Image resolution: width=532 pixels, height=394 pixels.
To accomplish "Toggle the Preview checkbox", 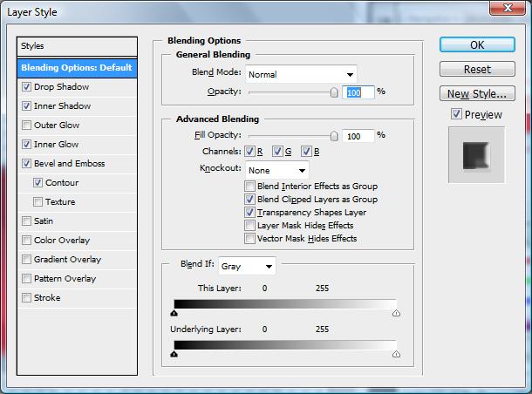I will coord(456,114).
